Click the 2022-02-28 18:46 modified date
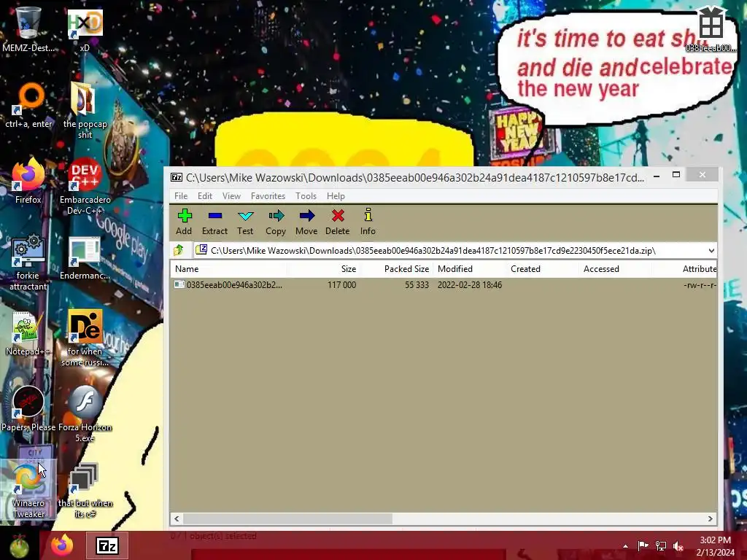747x560 pixels. 470,285
